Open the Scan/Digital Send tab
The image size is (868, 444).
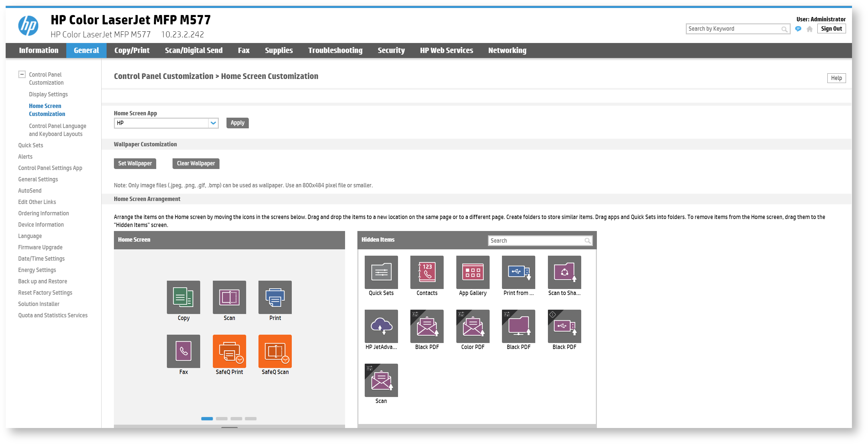[194, 50]
